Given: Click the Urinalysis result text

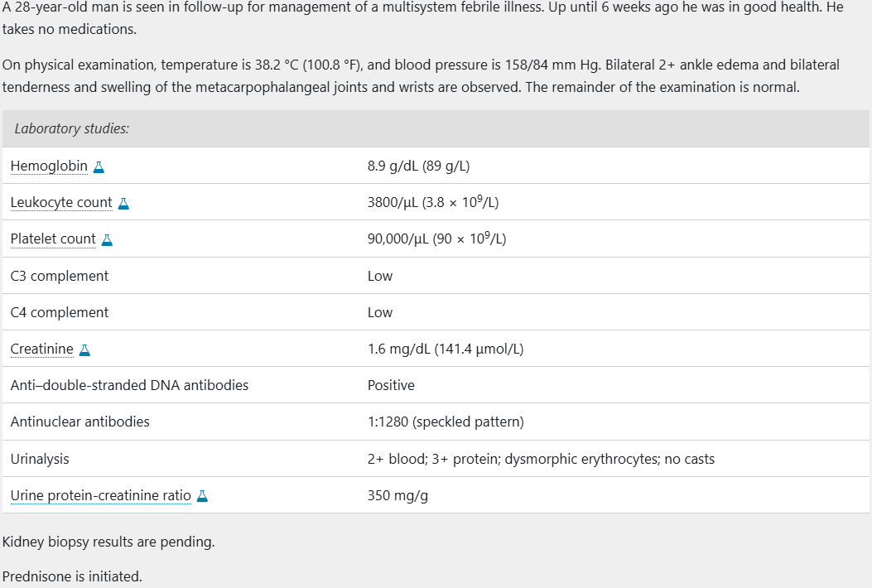Looking at the screenshot, I should pos(541,459).
